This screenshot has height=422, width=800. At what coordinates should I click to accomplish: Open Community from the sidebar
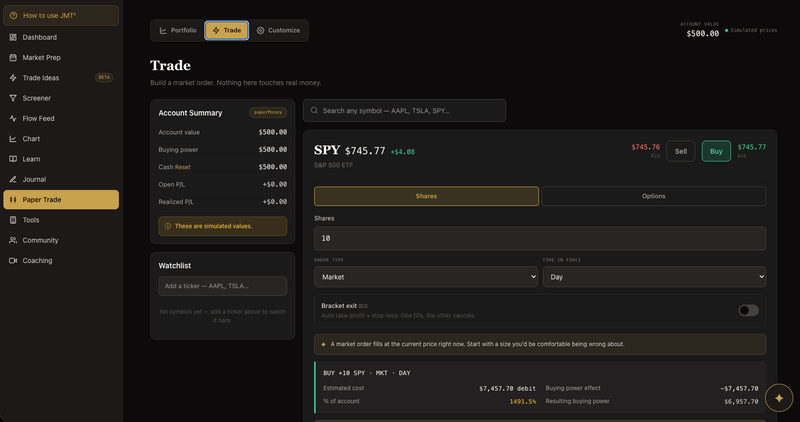[61, 240]
